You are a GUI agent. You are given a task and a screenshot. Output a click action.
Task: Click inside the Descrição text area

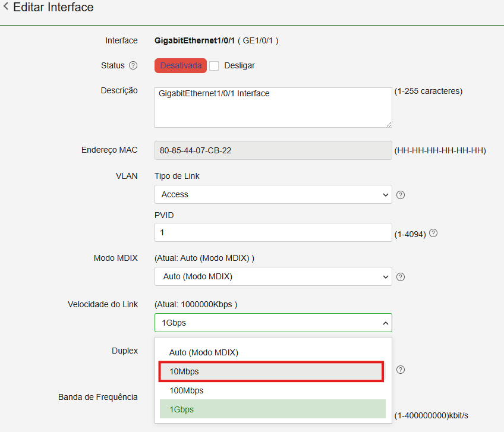(x=273, y=108)
